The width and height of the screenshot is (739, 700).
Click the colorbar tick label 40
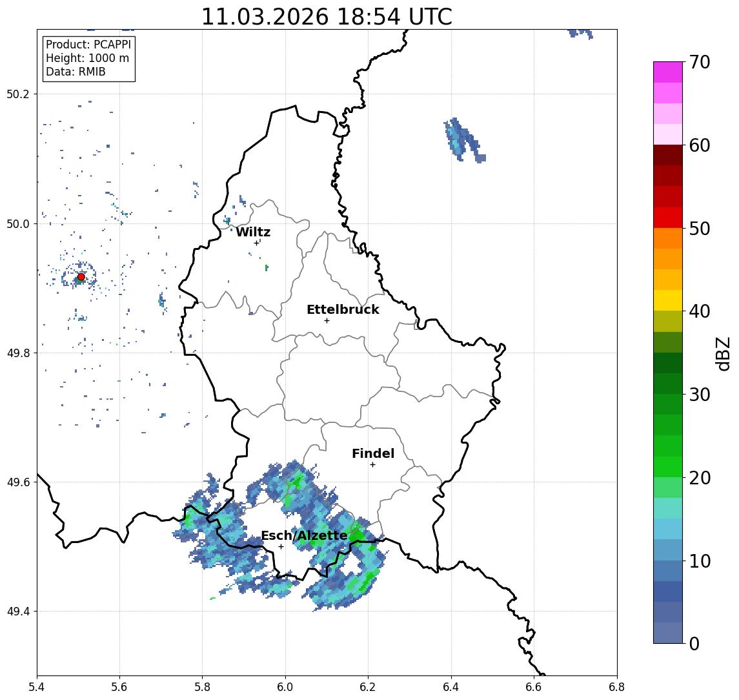click(x=699, y=311)
